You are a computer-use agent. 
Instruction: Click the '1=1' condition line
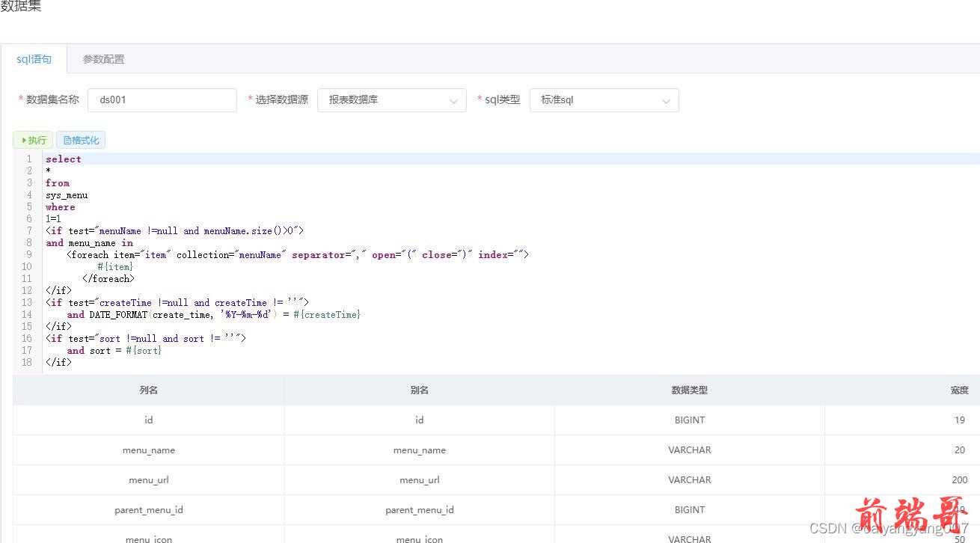click(x=53, y=219)
